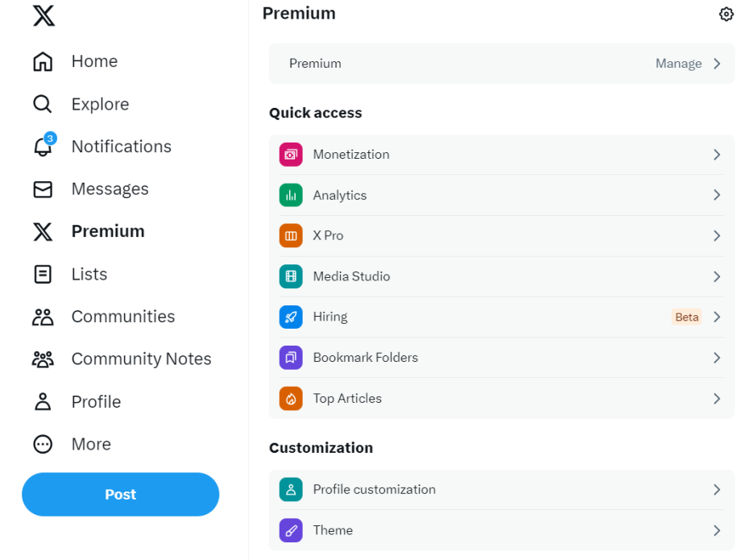The width and height of the screenshot is (754, 560).
Task: Expand Profile customization row chevron
Action: click(x=717, y=490)
